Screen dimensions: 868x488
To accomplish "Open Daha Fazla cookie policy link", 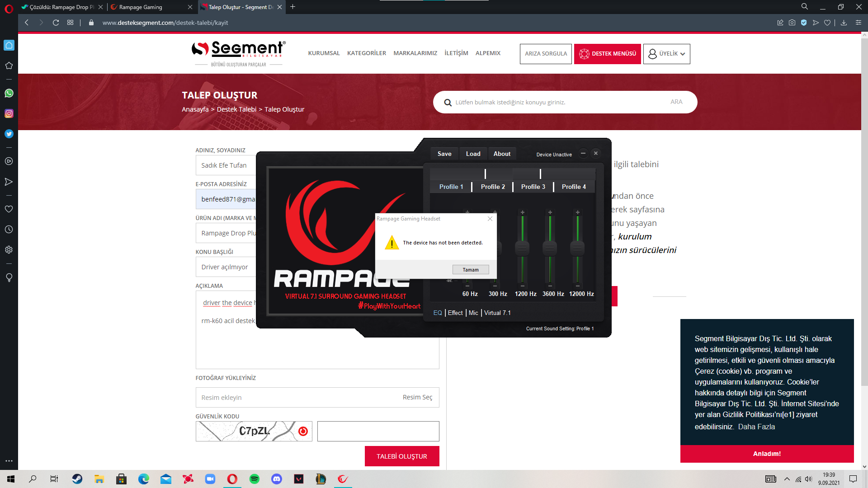I will [x=756, y=427].
